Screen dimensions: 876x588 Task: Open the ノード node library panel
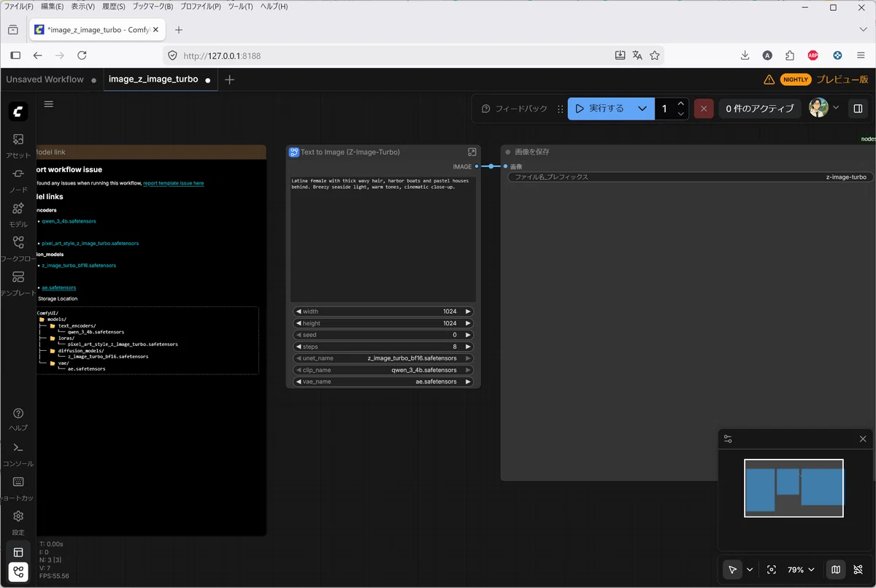click(18, 179)
